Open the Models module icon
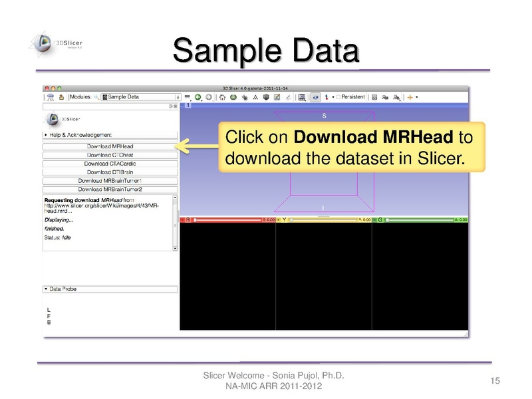Viewport: 532px width, 399px height. (244, 97)
